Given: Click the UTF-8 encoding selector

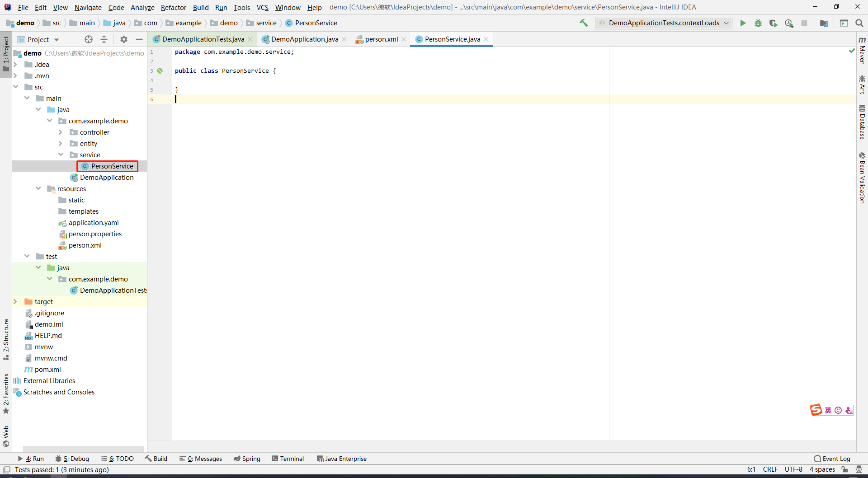Looking at the screenshot, I should click(793, 470).
